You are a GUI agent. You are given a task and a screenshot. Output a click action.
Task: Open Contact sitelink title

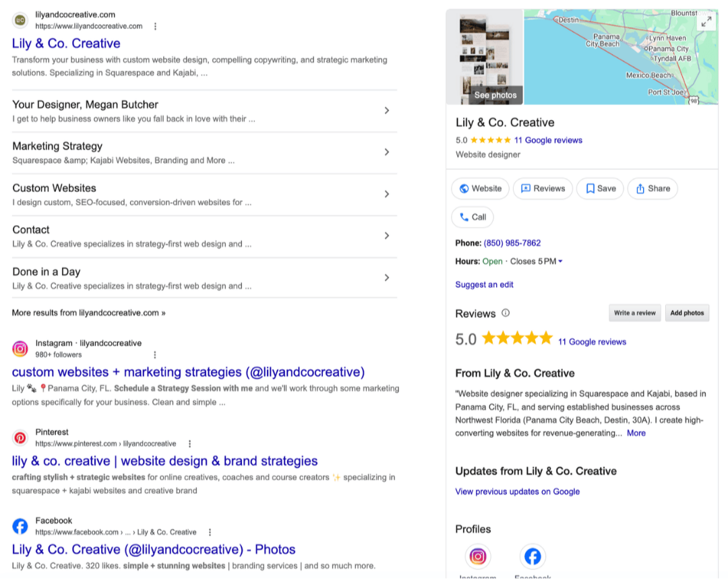point(30,230)
